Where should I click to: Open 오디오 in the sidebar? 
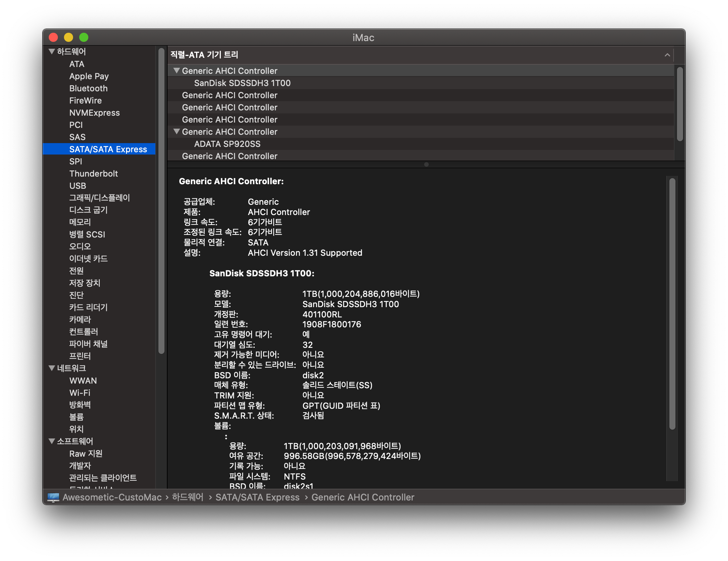tap(80, 246)
